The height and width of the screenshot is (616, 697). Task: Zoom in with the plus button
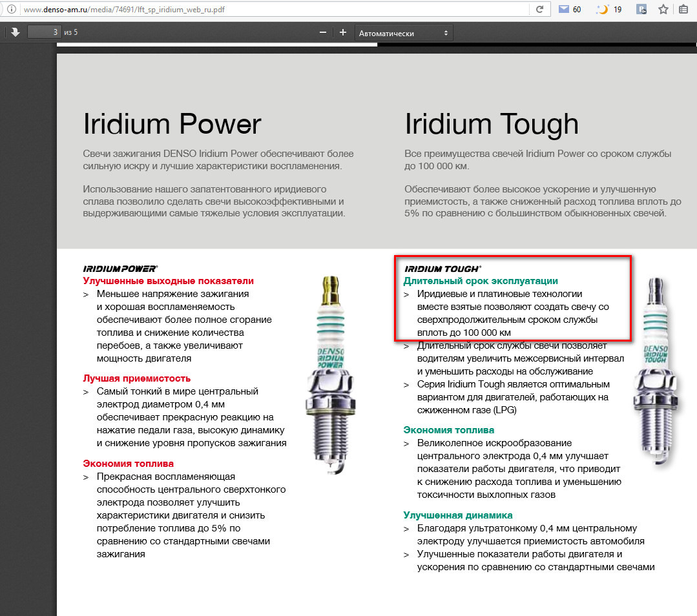click(343, 32)
